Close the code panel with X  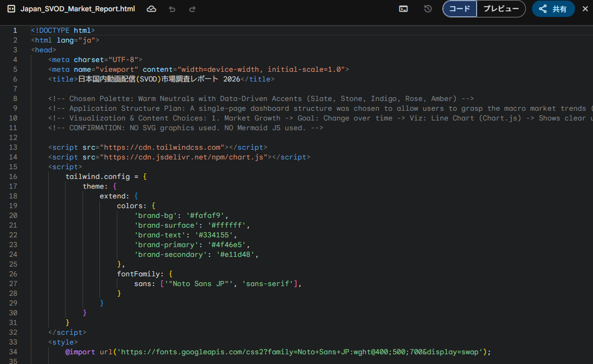pos(585,9)
